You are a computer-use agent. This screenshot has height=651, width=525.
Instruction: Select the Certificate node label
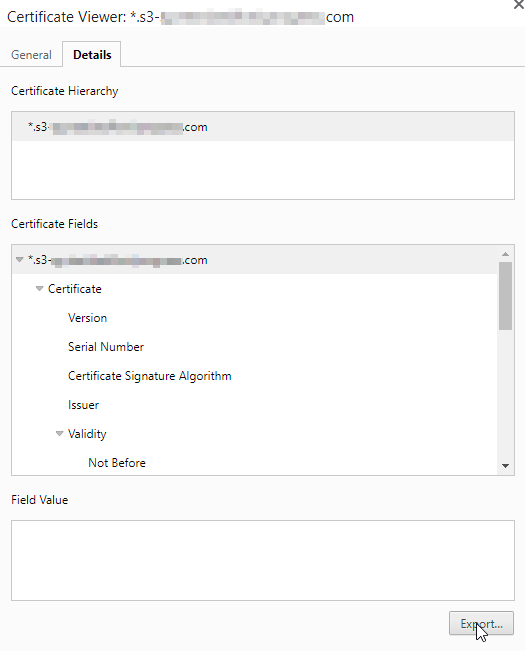point(75,289)
